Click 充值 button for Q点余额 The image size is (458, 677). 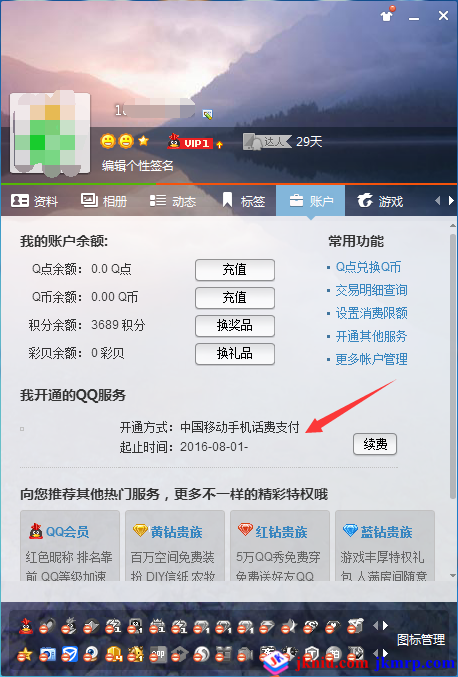click(x=235, y=270)
